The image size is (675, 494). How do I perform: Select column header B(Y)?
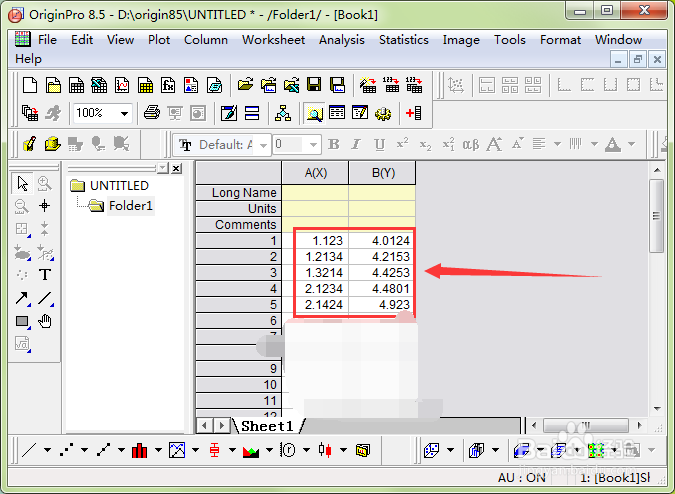[x=382, y=173]
